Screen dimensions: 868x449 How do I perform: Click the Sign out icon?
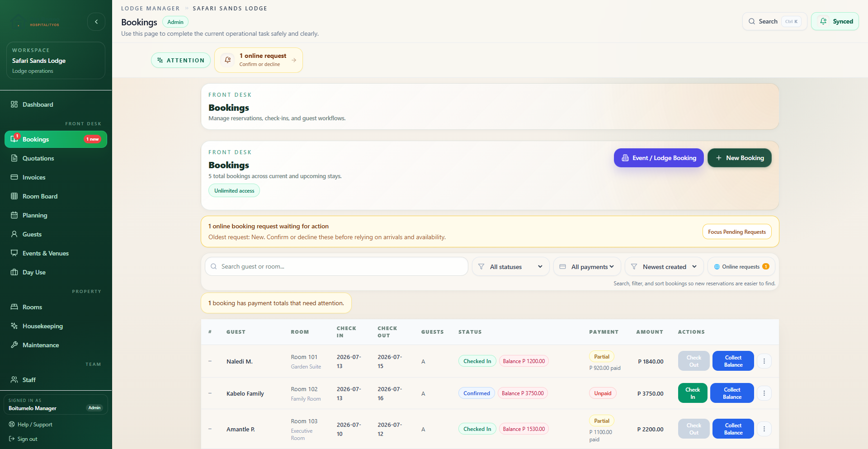pos(12,439)
